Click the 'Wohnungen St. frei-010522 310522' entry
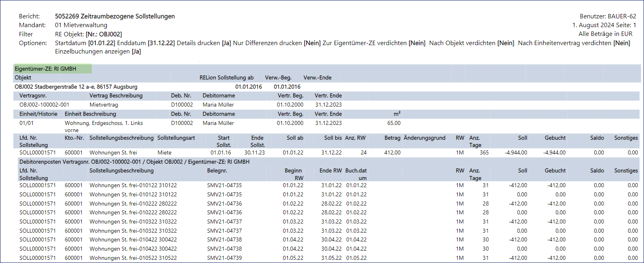644x263 pixels. (133, 258)
